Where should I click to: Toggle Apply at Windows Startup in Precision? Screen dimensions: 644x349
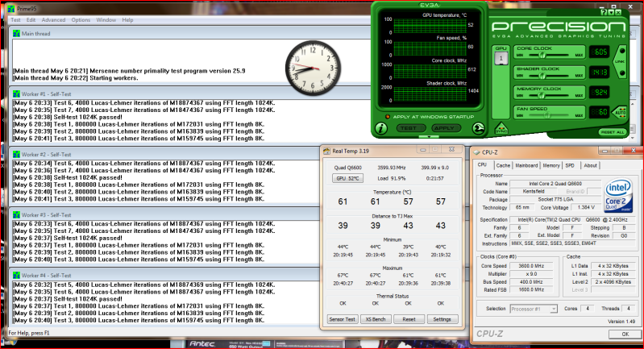pyautogui.click(x=388, y=117)
